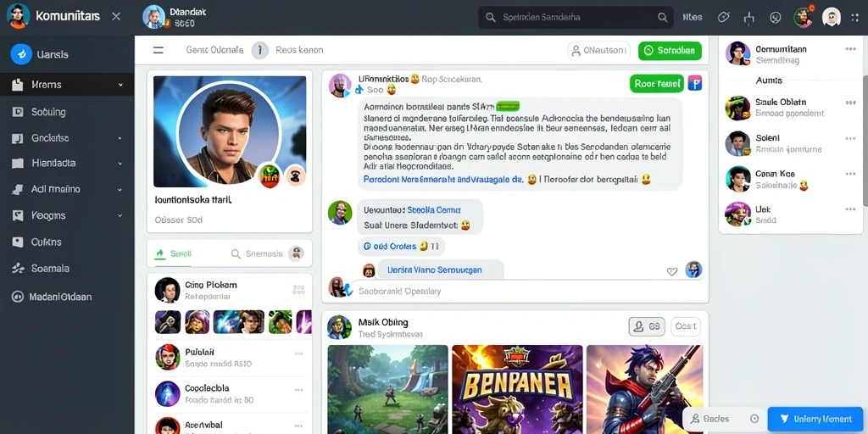The image size is (868, 434).
Task: Switch to the Sanoll tab
Action: coord(174,254)
